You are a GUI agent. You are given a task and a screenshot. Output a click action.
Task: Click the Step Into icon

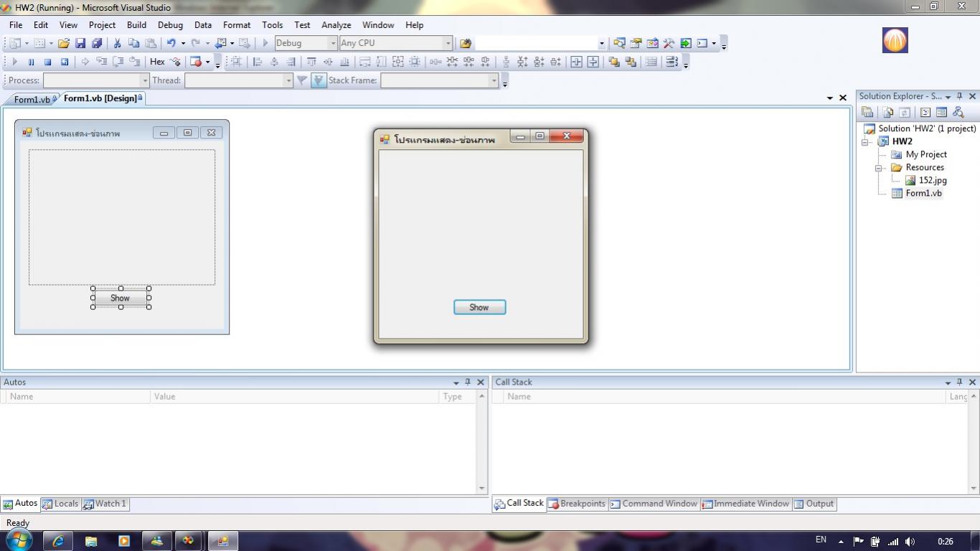click(101, 62)
